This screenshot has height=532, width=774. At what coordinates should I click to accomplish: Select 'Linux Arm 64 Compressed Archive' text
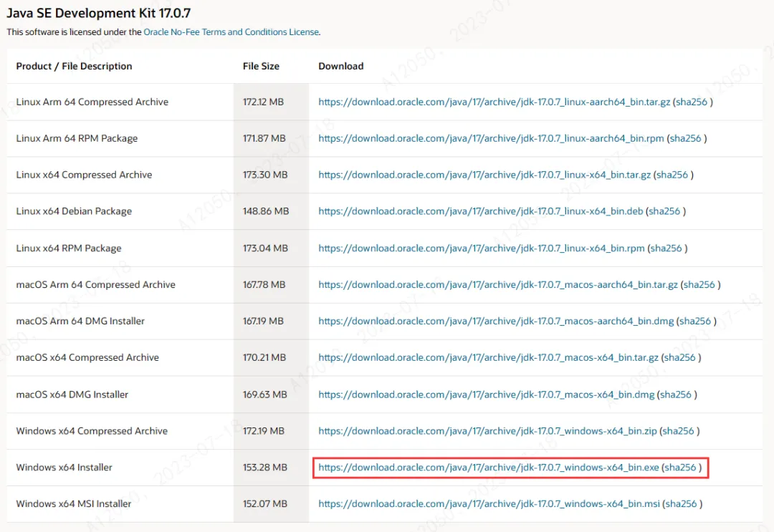point(92,102)
